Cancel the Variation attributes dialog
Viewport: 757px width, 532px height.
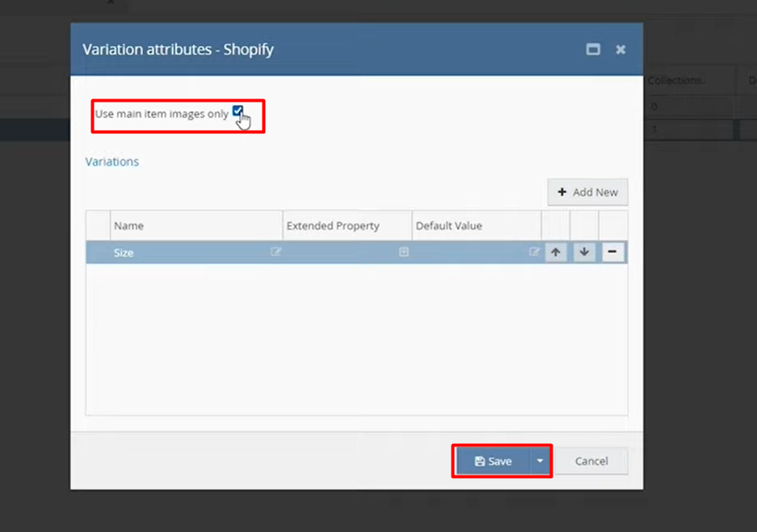pos(591,461)
